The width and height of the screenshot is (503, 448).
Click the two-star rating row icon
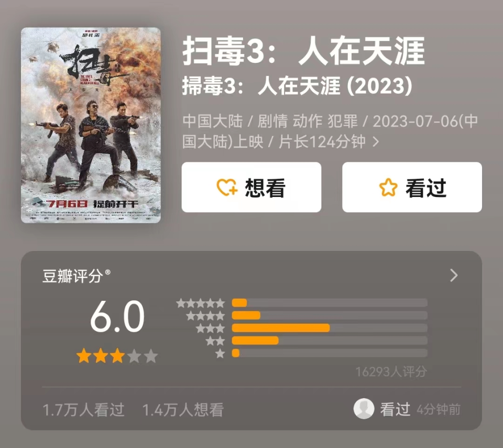pyautogui.click(x=215, y=341)
